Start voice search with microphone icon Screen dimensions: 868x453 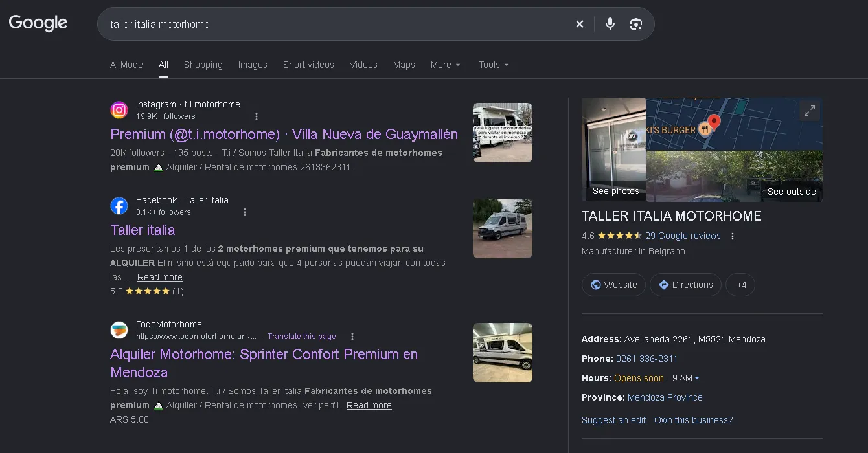pos(610,24)
